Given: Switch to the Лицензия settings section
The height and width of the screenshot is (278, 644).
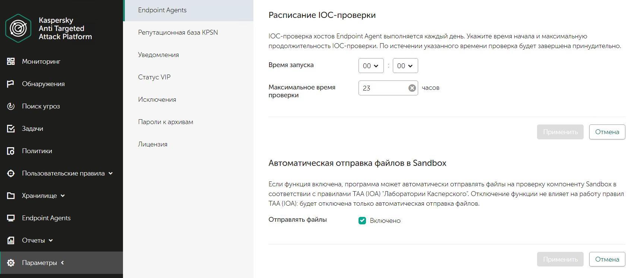Looking at the screenshot, I should click(x=152, y=144).
